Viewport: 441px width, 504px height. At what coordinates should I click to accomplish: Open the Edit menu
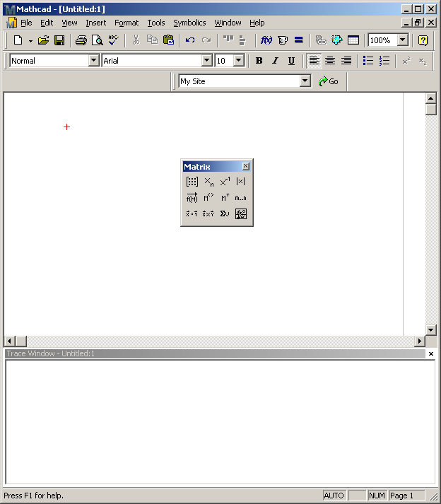pos(47,23)
